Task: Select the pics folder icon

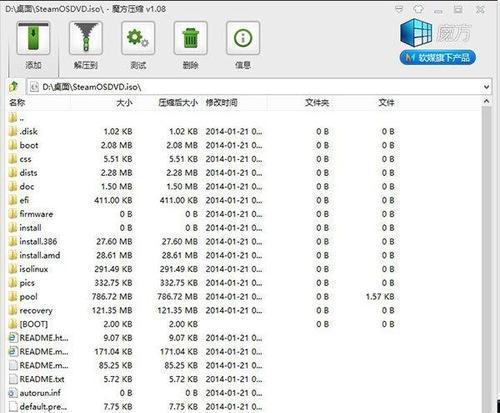Action: (13, 283)
